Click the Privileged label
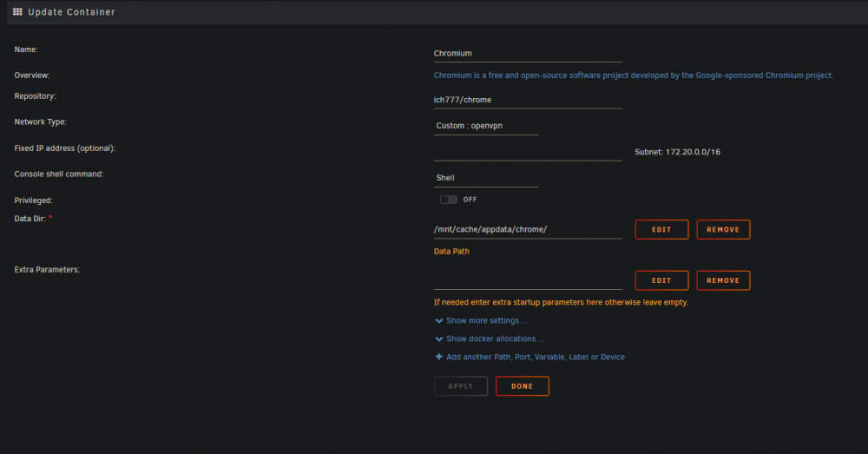Image resolution: width=868 pixels, height=454 pixels. [x=33, y=201]
